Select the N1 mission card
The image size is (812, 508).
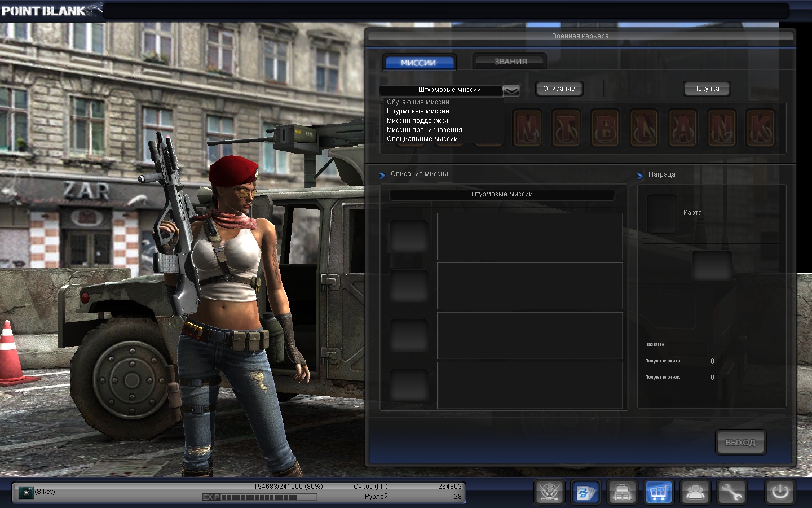pos(527,128)
